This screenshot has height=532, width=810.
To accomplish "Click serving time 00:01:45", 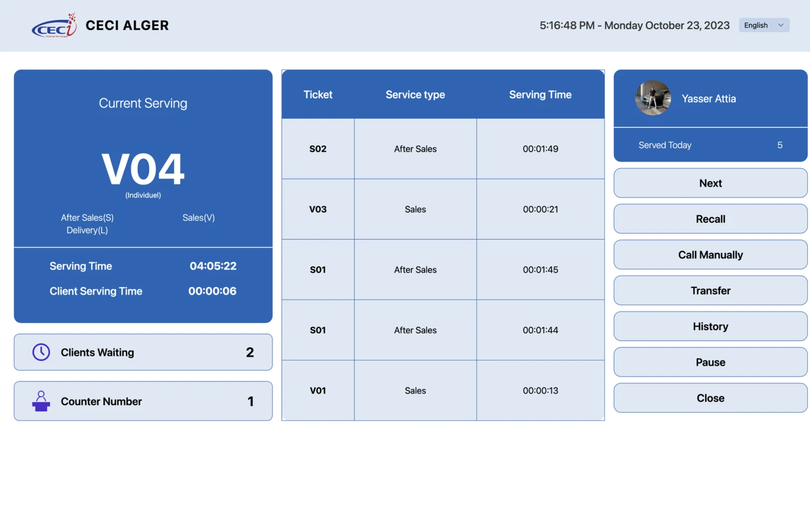I will pos(540,270).
